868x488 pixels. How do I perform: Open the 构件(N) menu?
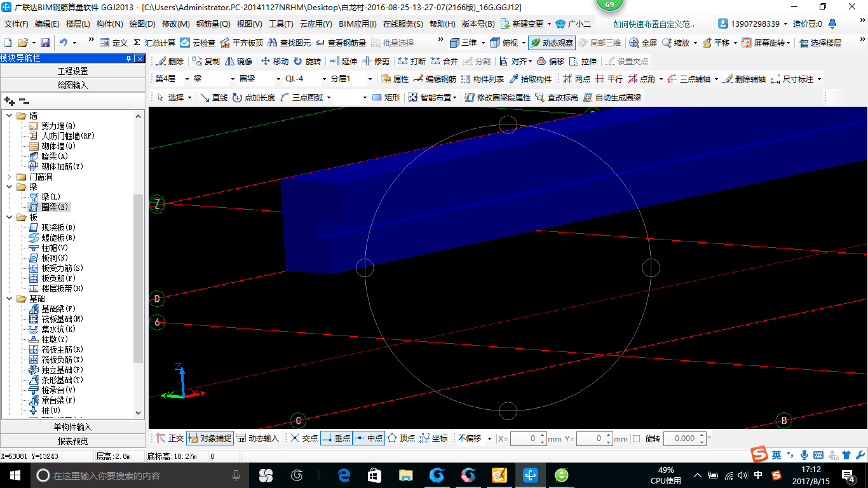[109, 24]
